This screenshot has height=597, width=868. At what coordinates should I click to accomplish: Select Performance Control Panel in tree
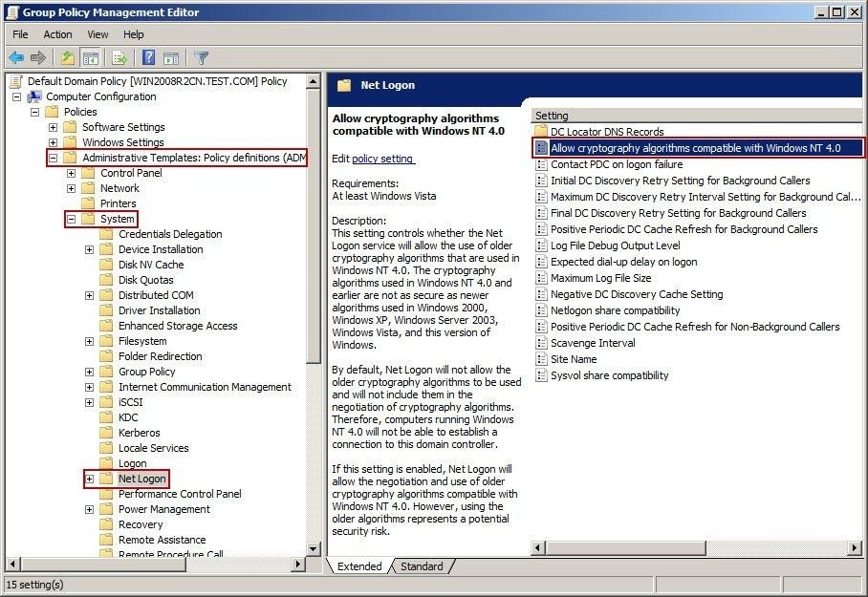point(180,494)
